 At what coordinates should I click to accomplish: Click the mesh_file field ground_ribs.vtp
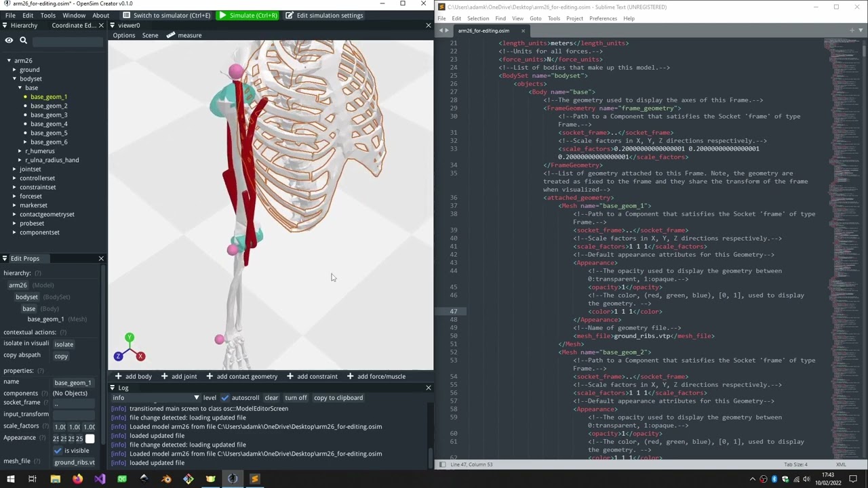point(74,462)
